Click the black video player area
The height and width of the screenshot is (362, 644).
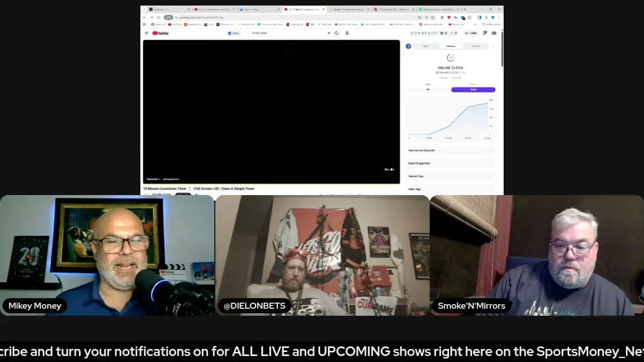pyautogui.click(x=271, y=112)
